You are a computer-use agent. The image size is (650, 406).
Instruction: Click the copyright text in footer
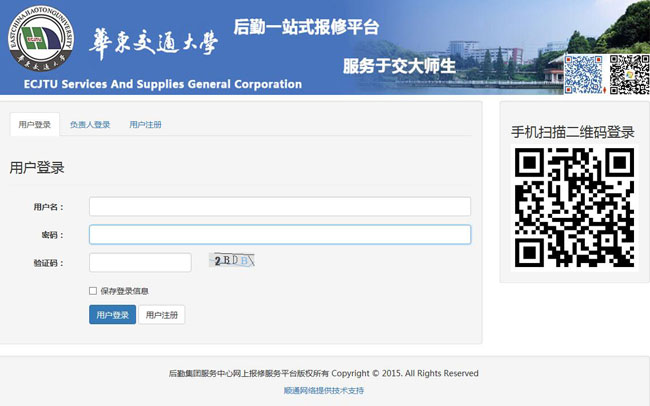[323, 373]
